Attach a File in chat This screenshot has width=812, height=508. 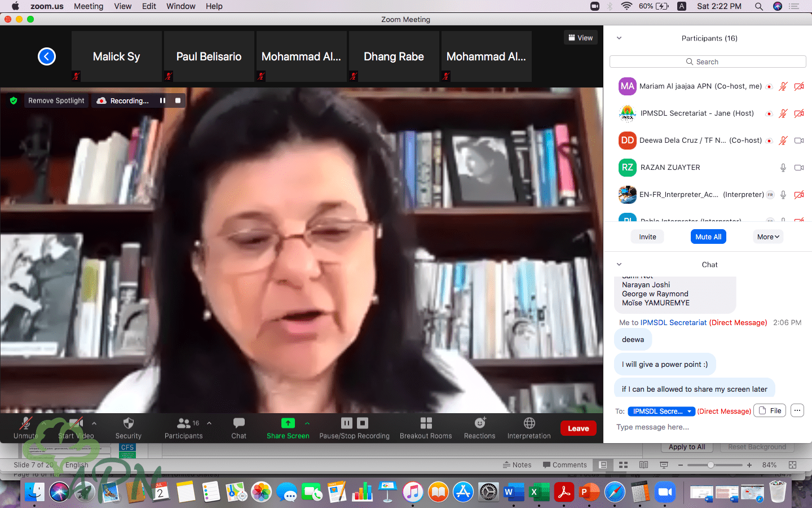click(x=770, y=410)
